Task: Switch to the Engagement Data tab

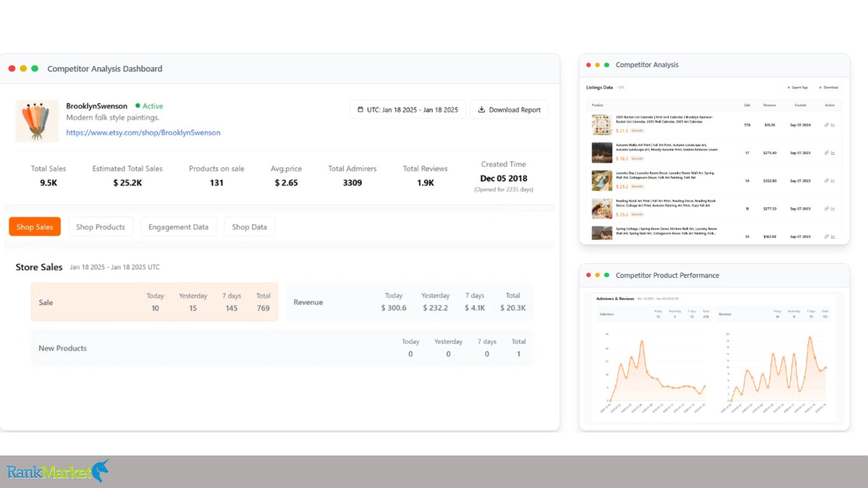Action: (179, 227)
